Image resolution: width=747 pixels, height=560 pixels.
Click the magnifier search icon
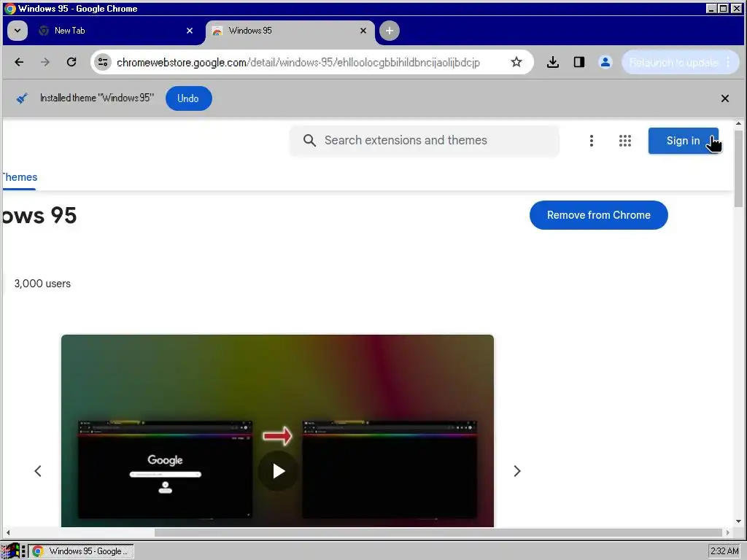309,141
